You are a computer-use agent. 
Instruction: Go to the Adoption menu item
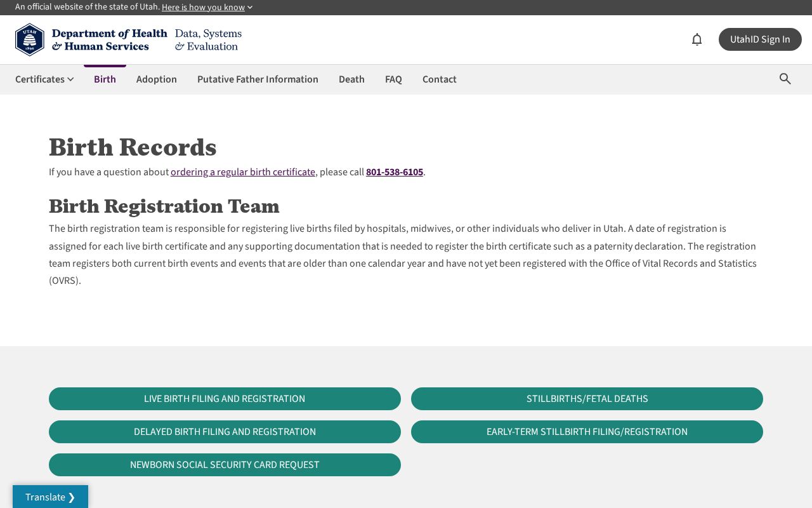pos(157,79)
